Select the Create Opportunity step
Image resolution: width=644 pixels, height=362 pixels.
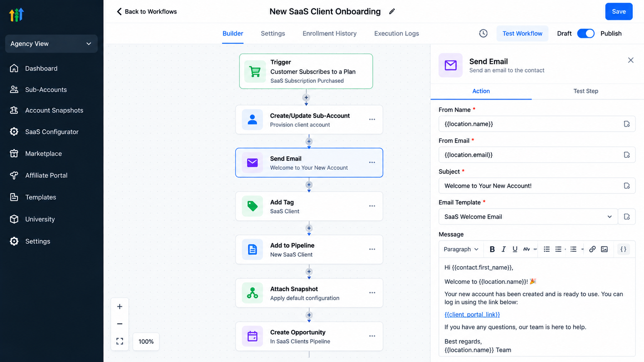(309, 336)
